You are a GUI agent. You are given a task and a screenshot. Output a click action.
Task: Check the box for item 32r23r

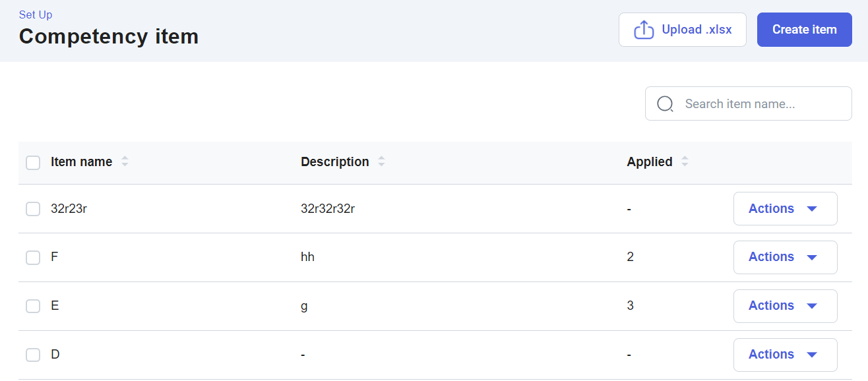[33, 209]
